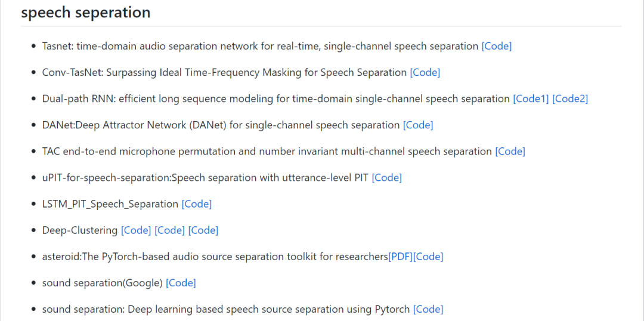The height and width of the screenshot is (321, 644).
Task: Open the asteroid PDF link
Action: 401,257
